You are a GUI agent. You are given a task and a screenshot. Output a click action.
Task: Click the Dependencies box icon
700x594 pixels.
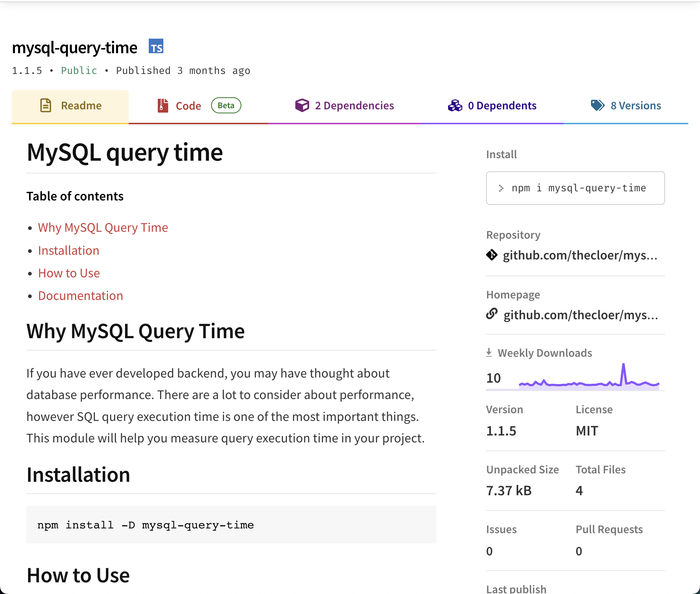click(x=302, y=105)
